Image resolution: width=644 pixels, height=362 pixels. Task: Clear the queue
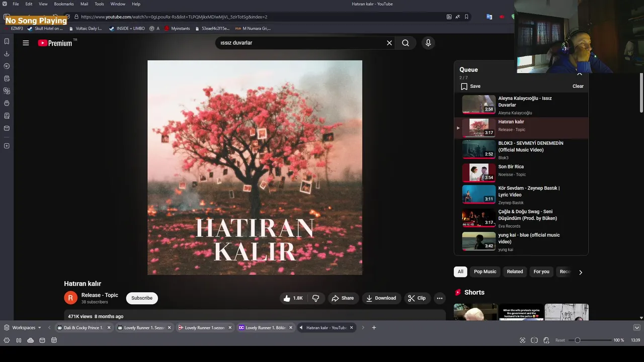point(578,86)
